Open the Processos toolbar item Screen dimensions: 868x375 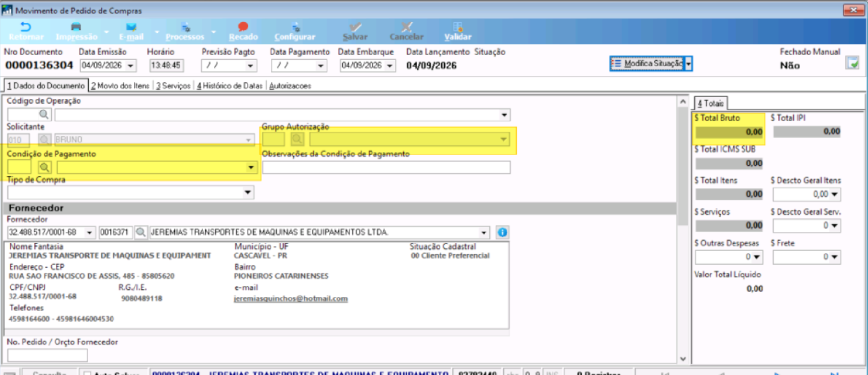[x=185, y=32]
